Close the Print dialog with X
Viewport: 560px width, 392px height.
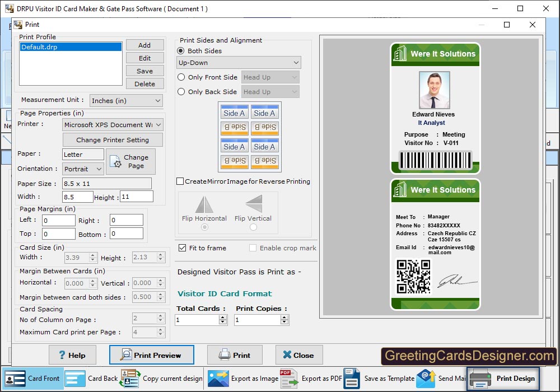click(x=532, y=25)
